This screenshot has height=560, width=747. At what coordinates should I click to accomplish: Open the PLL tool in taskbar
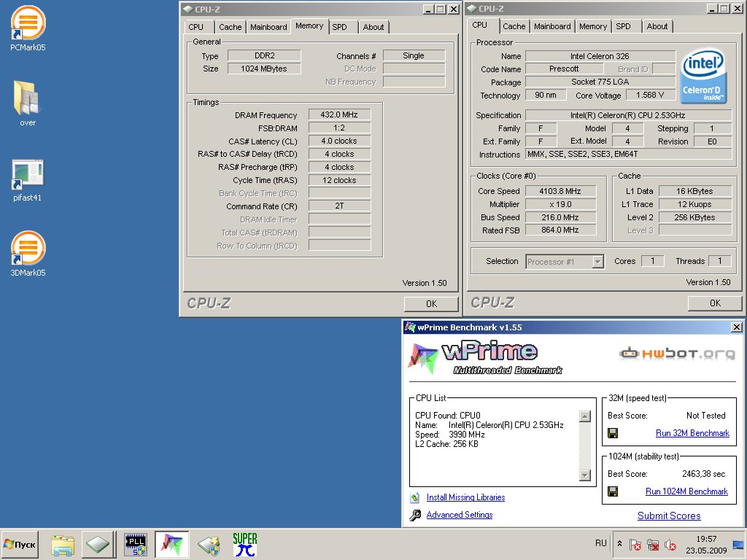coord(135,545)
